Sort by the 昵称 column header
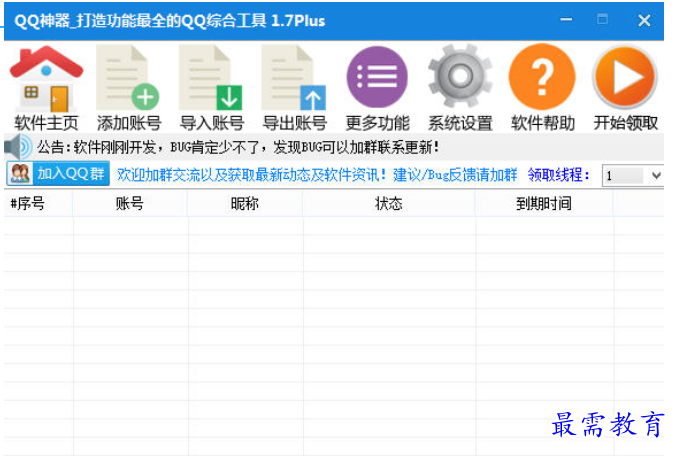Screen dimensions: 673x456 [x=245, y=203]
